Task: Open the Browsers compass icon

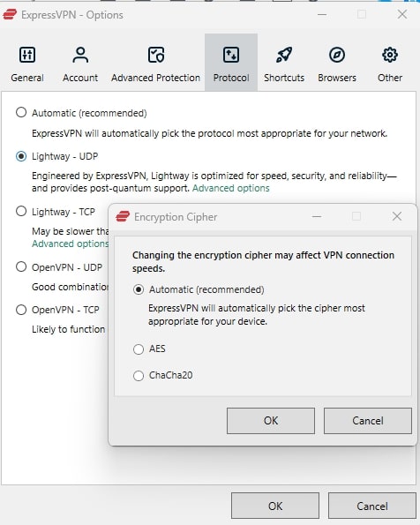Action: (x=337, y=55)
